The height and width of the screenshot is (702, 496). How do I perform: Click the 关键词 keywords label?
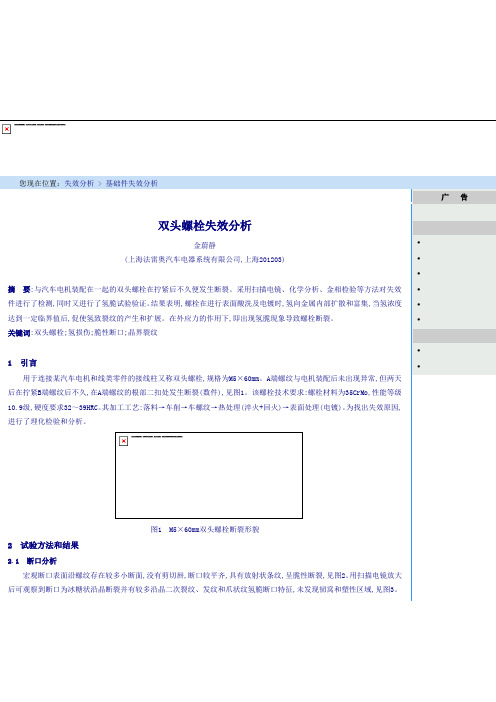coord(19,333)
